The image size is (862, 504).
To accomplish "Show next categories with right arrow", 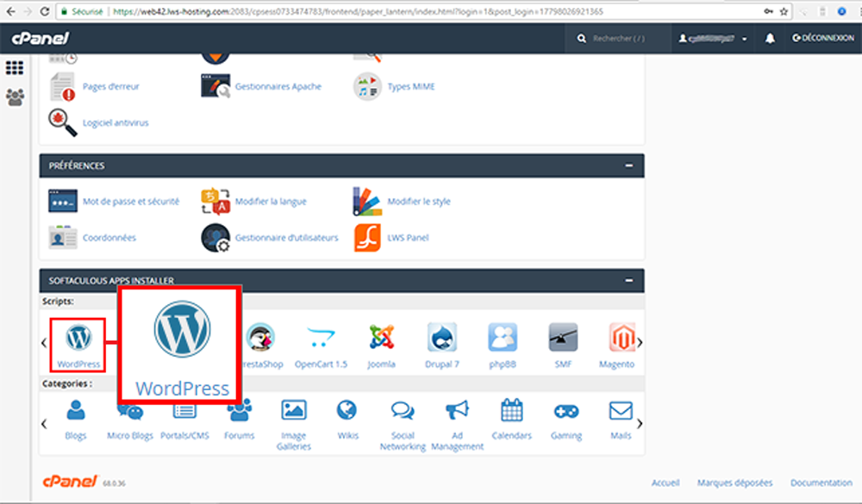I will coord(640,424).
